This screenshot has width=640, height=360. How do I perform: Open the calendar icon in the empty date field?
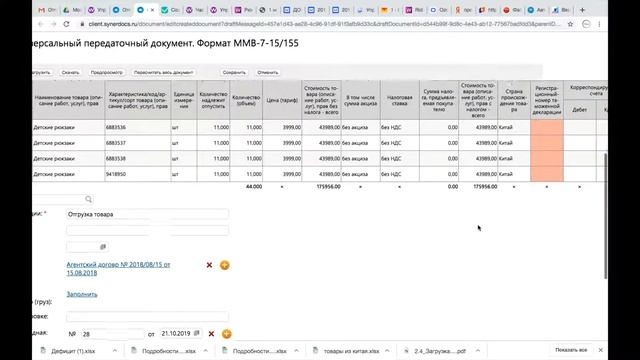pos(103,247)
